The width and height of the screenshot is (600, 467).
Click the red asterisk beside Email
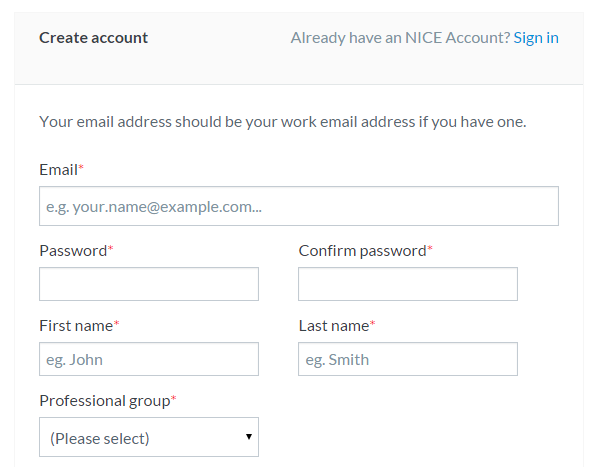click(81, 169)
